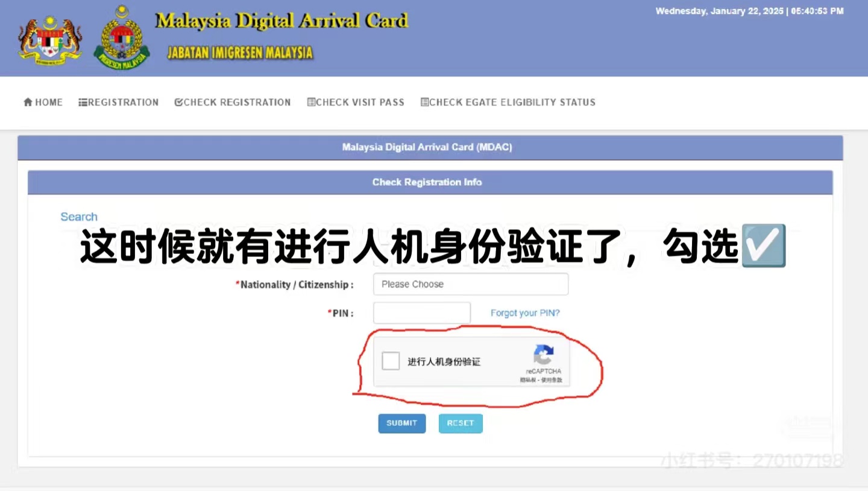Open the reCAPTCHA privacy link (隐私权)

(529, 381)
